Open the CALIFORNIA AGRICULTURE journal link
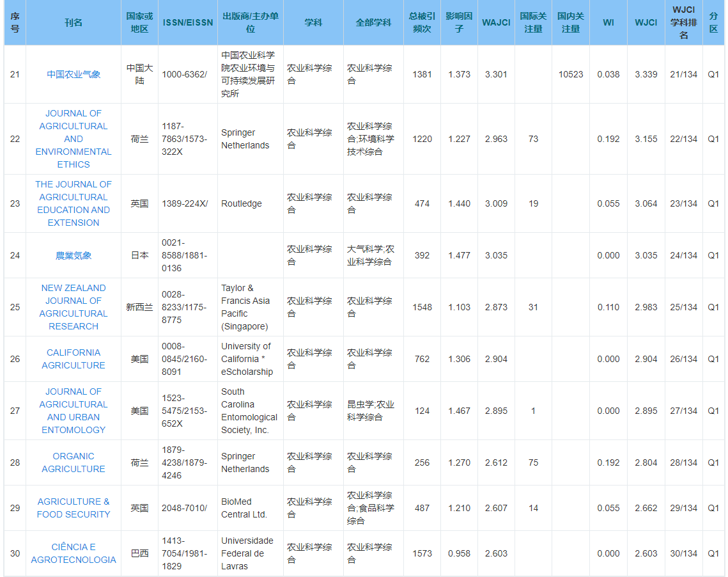 (x=74, y=359)
